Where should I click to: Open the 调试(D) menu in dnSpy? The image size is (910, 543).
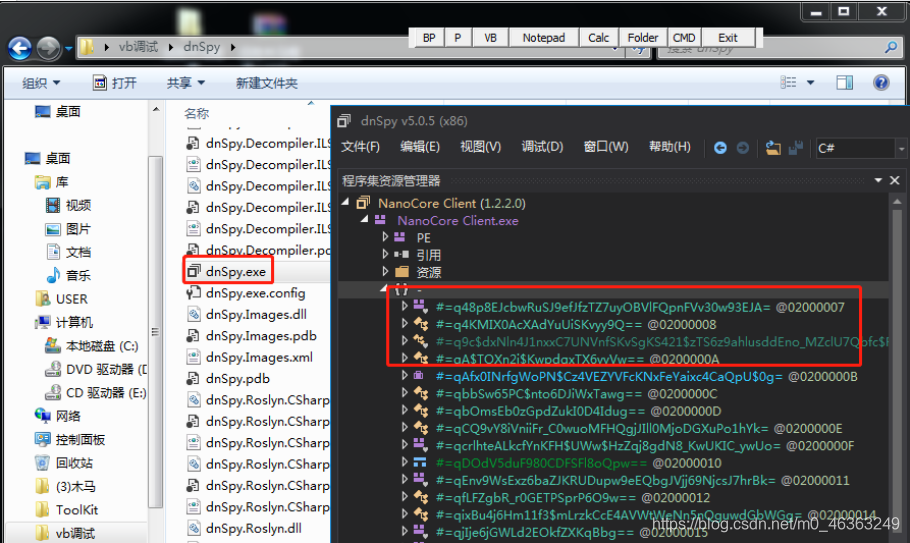point(542,147)
